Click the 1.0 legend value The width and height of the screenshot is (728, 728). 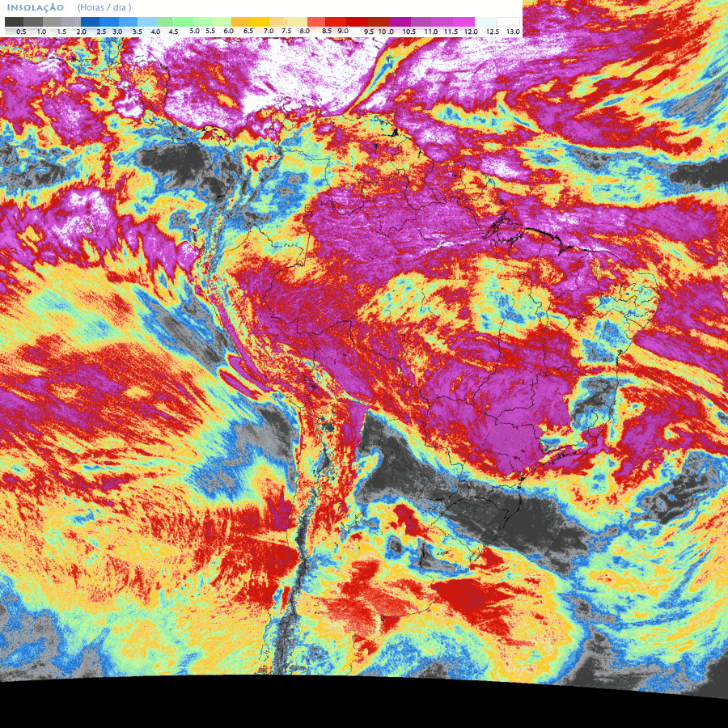click(41, 32)
